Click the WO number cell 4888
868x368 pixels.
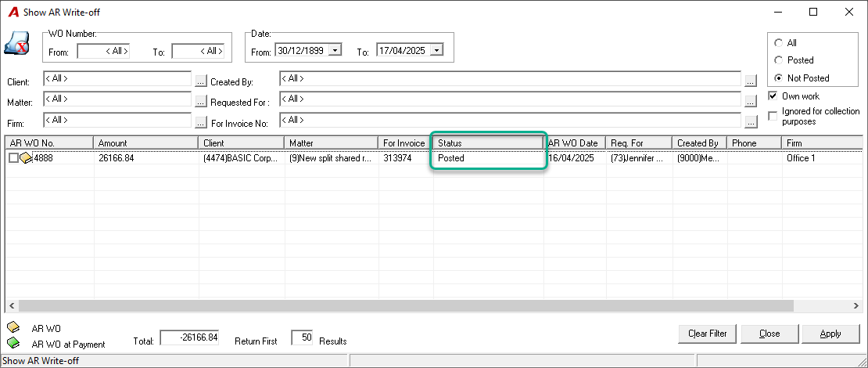pos(44,158)
